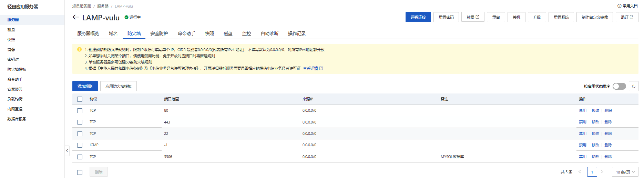Collapse the left sidebar with the arrow handle
Viewport: 644px width, 178px height.
pos(67,151)
